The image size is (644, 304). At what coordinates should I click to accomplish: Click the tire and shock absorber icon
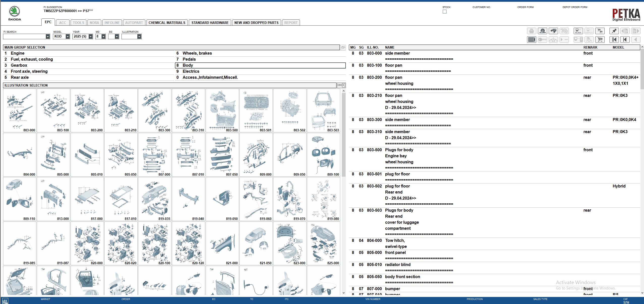point(542,31)
